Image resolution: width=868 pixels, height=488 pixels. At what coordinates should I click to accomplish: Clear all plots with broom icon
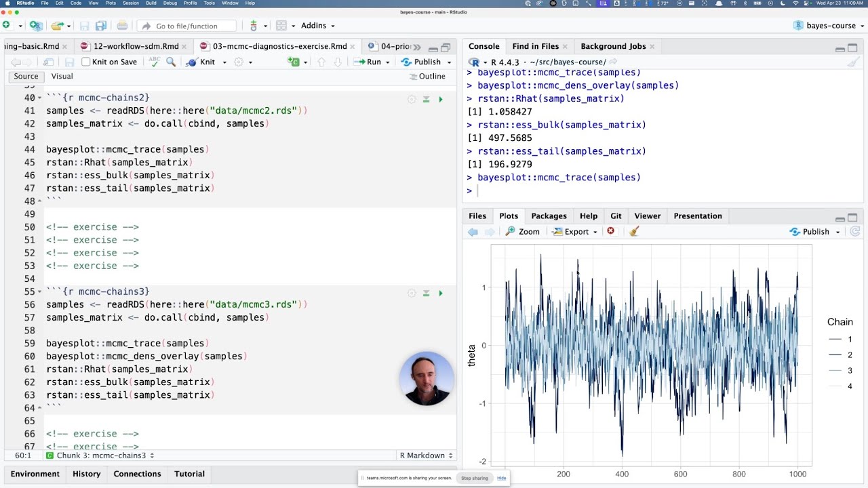pos(634,231)
